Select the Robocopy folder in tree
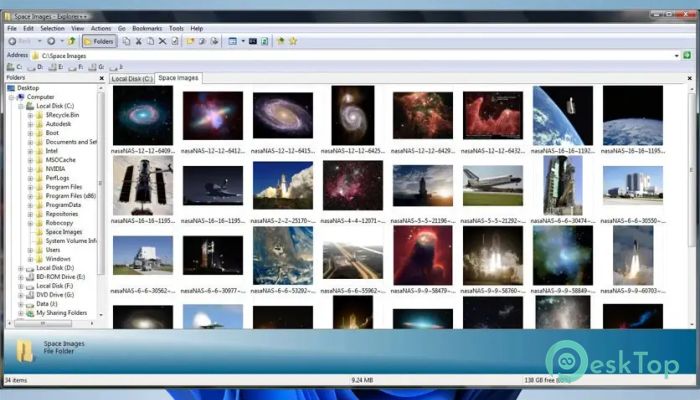 coord(59,223)
